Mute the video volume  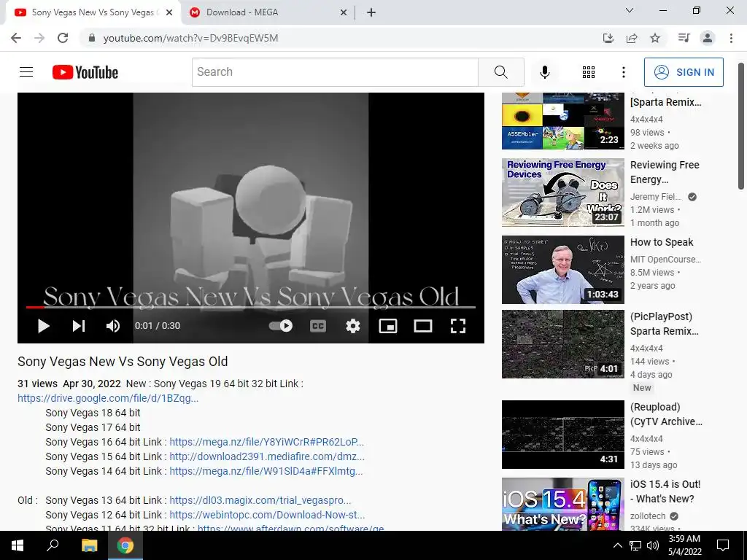pyautogui.click(x=113, y=326)
